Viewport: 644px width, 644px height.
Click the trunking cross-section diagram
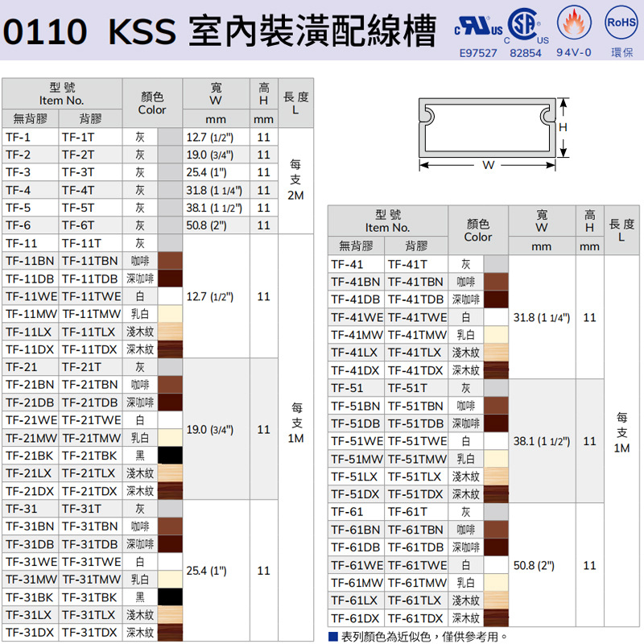(x=487, y=128)
